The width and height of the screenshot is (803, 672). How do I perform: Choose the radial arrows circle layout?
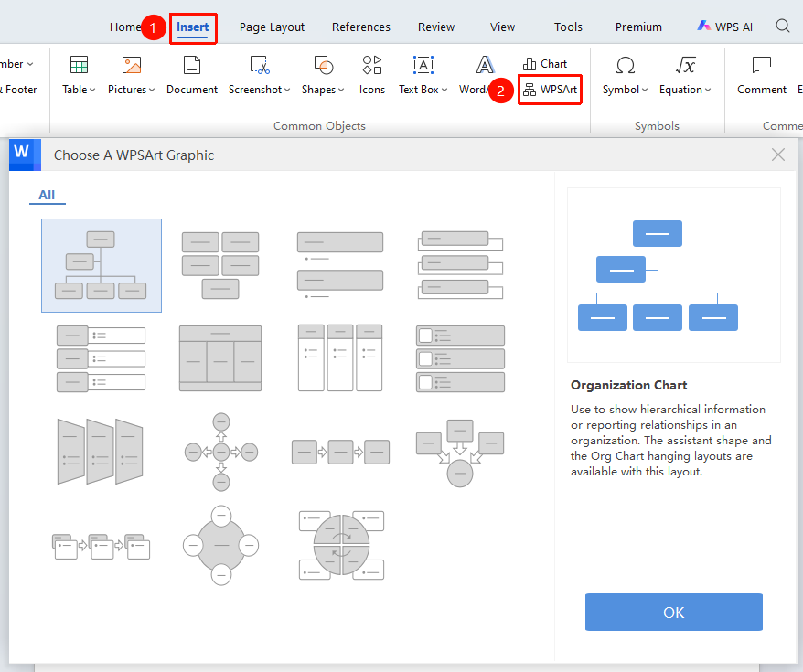click(x=221, y=452)
